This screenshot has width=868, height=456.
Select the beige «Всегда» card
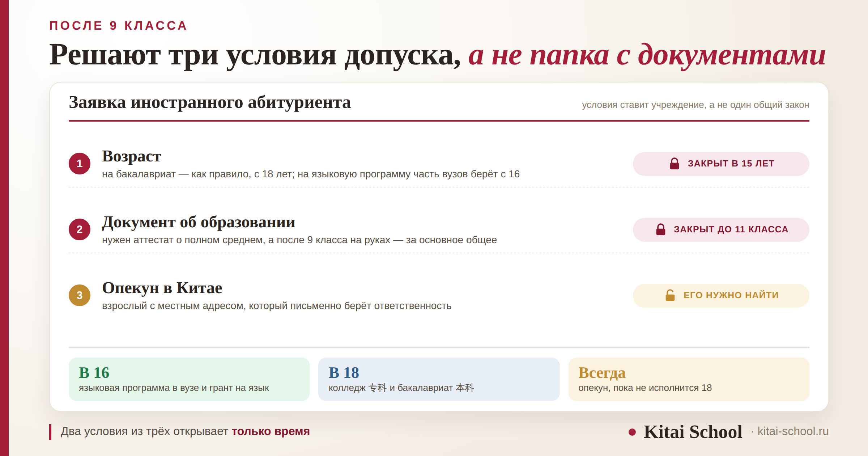(689, 379)
